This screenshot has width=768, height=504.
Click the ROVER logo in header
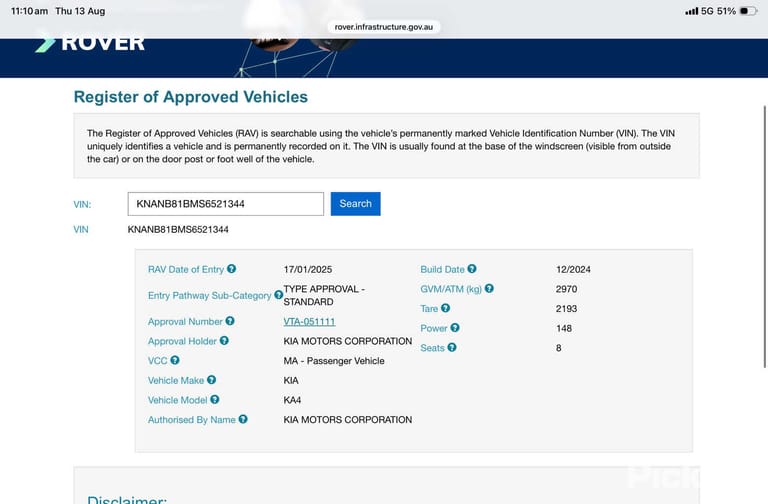(90, 43)
